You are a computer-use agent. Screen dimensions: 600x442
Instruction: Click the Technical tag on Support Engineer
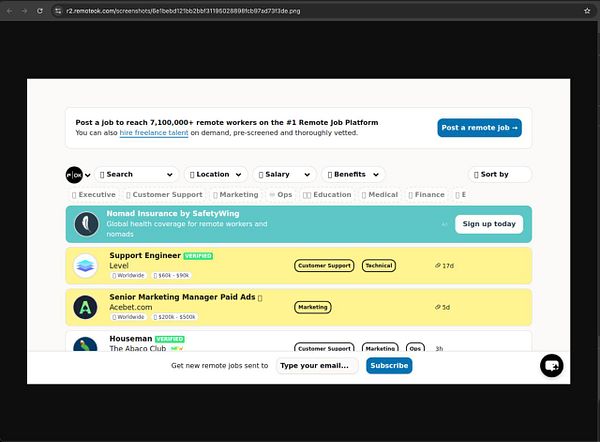pyautogui.click(x=379, y=266)
